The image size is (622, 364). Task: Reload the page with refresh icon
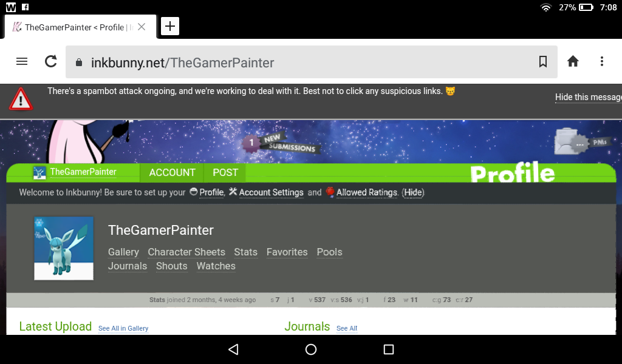point(51,61)
